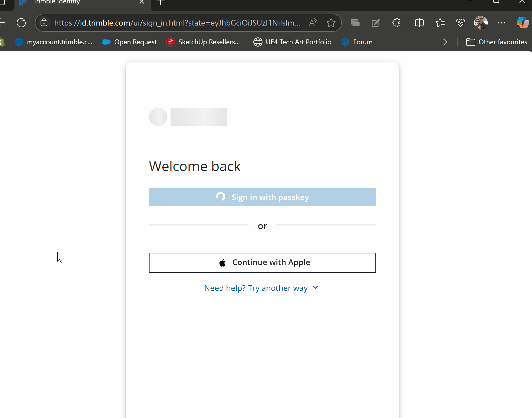Open Copilot in the browser sidebar
This screenshot has height=418, width=532.
522,23
